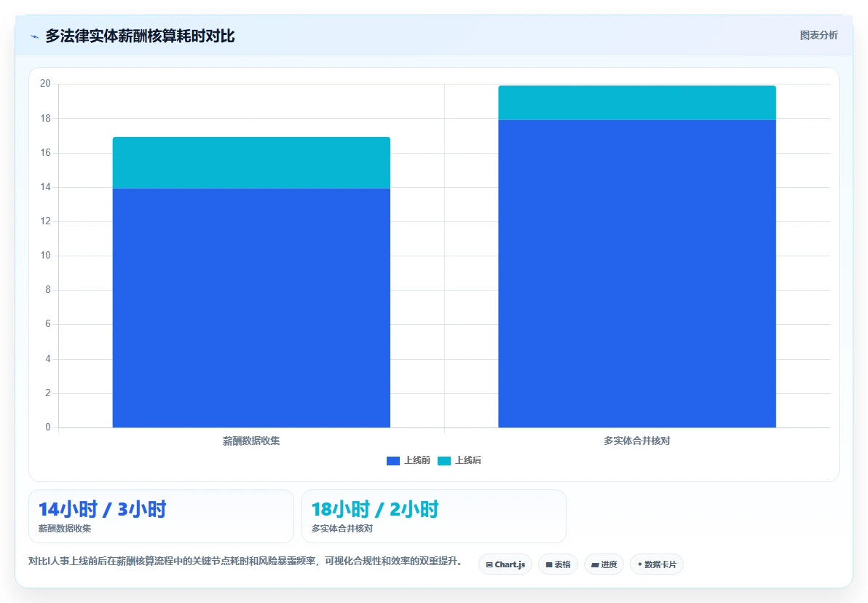The image size is (868, 603).
Task: Click the y-axis value 20
Action: pos(45,84)
